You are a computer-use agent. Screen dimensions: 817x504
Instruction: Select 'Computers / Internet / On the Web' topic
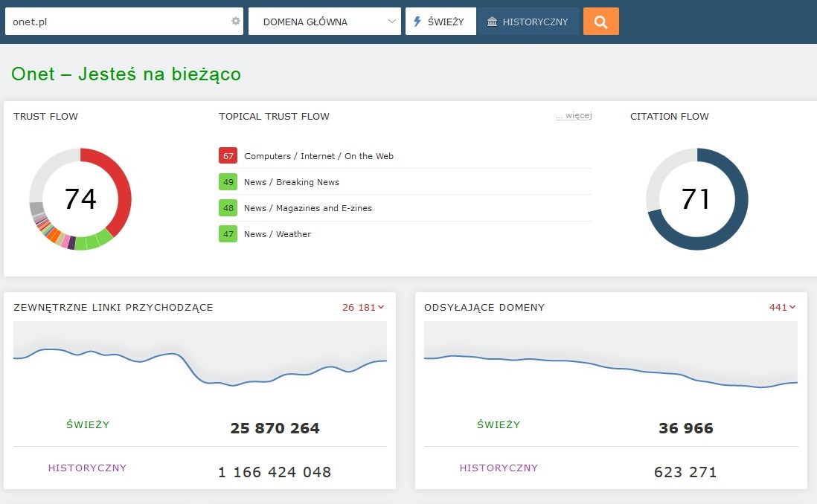319,155
